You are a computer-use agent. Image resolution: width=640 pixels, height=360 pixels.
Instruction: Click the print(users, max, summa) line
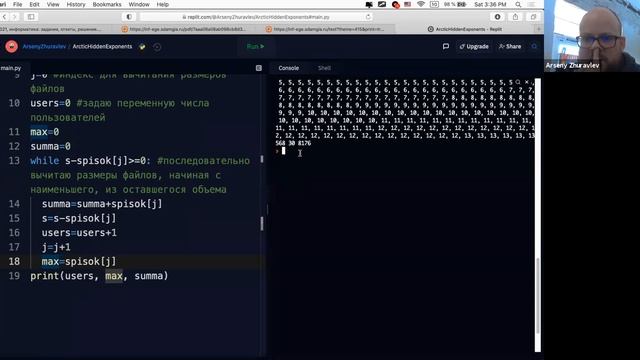[x=99, y=276]
